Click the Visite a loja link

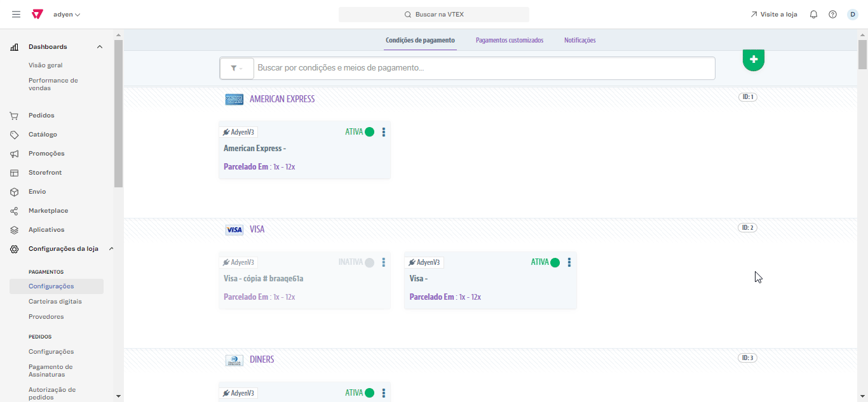773,14
